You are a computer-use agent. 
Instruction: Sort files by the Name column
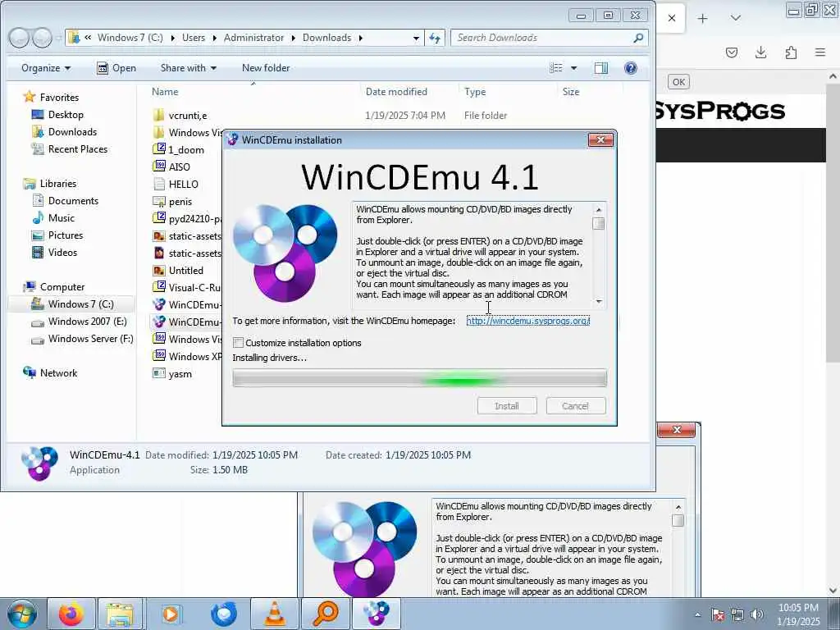165,92
